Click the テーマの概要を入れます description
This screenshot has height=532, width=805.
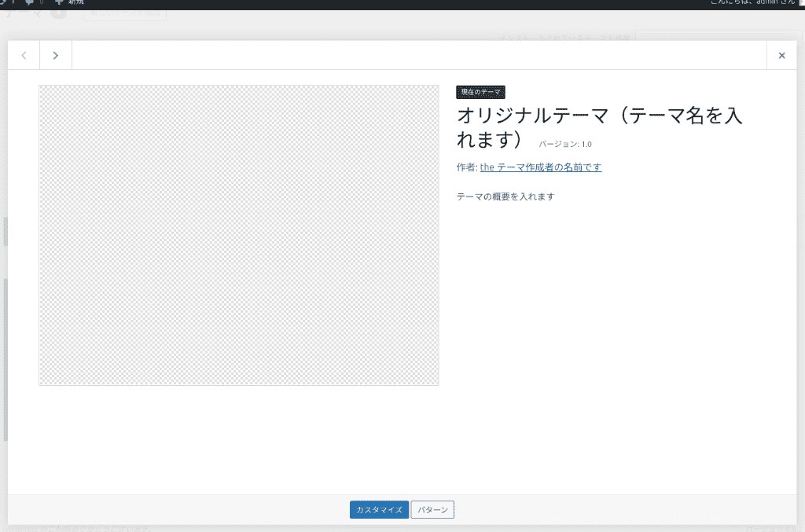point(505,196)
